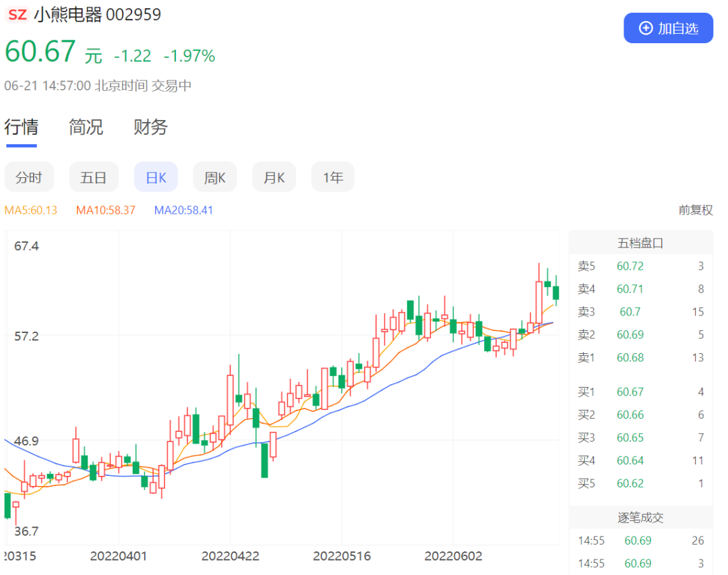Image resolution: width=728 pixels, height=575 pixels.
Task: Select the 1年 chart view
Action: pyautogui.click(x=333, y=177)
